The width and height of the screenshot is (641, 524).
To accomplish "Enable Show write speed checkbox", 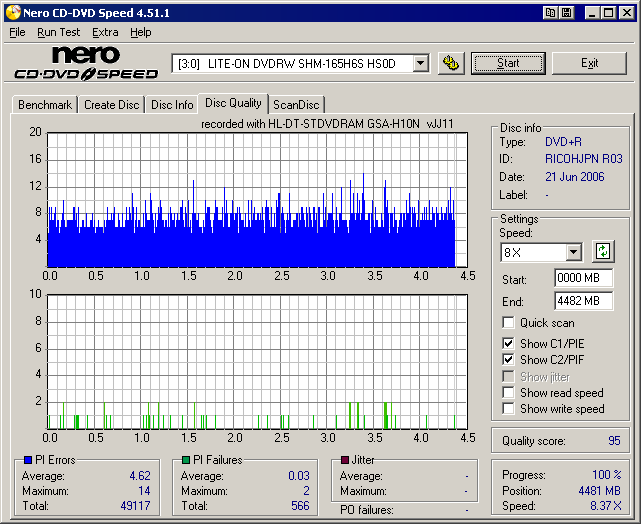I will [x=509, y=409].
